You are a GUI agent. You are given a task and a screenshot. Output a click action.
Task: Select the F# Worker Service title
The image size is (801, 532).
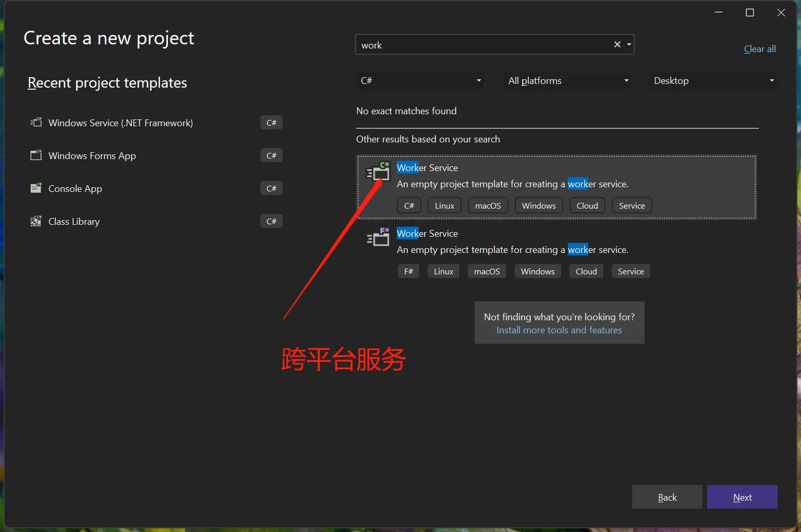427,233
